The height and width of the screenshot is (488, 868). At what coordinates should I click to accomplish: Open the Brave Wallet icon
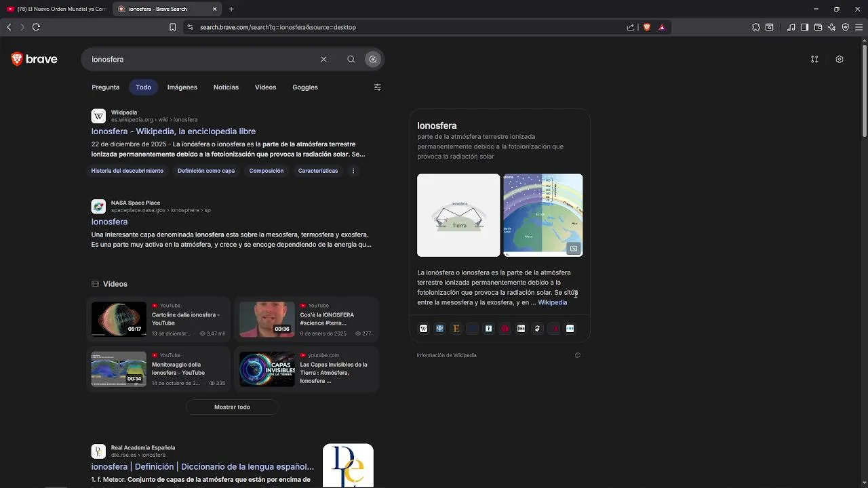818,27
